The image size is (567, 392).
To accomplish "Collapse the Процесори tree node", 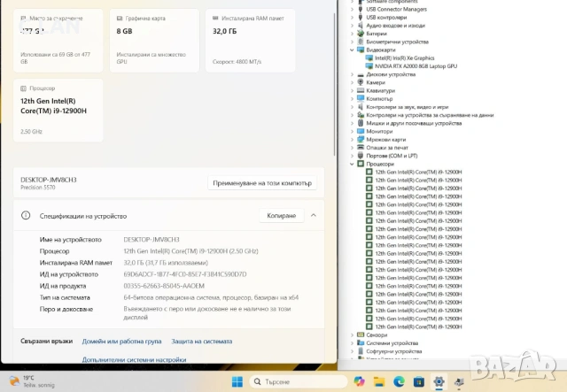I will pos(352,164).
